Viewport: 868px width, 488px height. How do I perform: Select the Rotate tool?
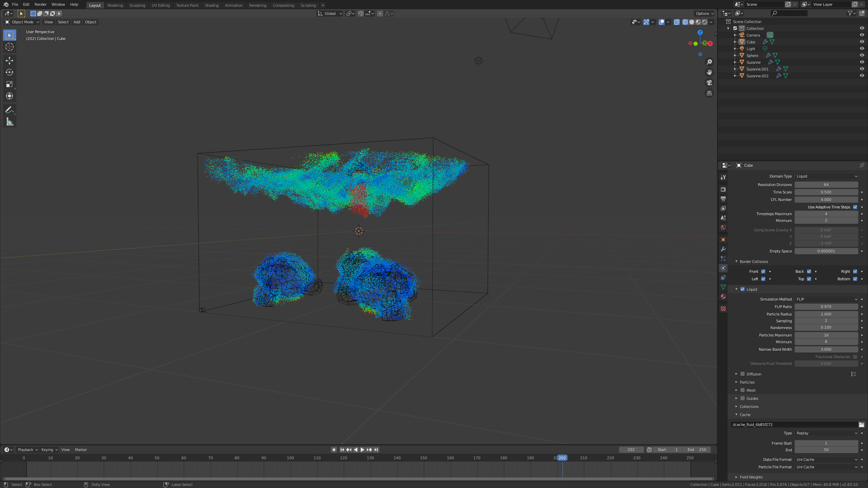9,72
